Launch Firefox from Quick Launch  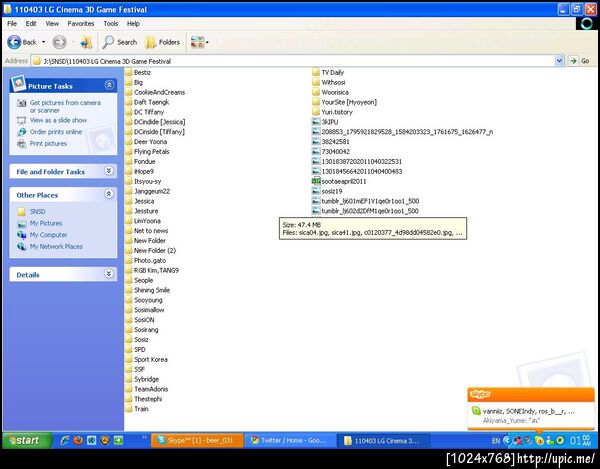tap(78, 440)
